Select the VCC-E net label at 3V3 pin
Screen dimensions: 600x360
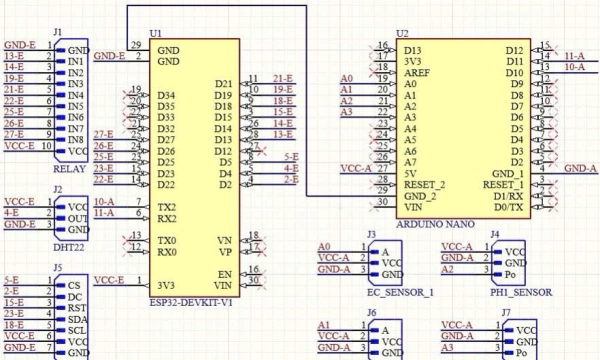pyautogui.click(x=109, y=280)
